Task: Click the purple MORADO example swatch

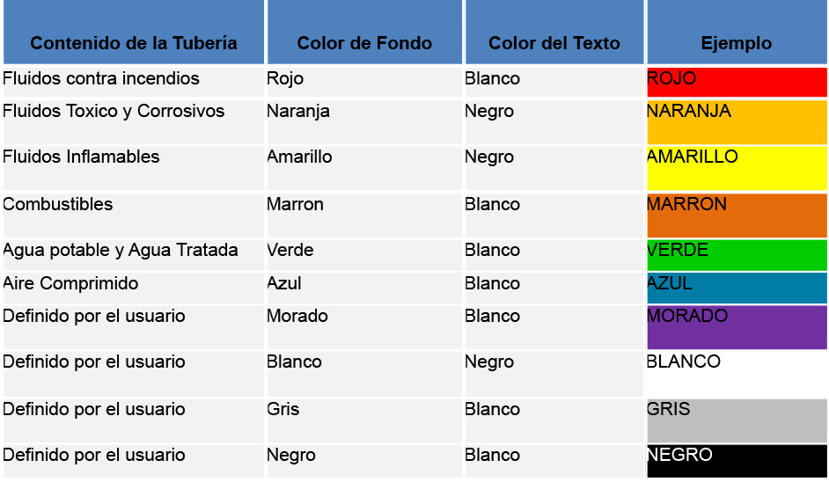Action: point(737,326)
